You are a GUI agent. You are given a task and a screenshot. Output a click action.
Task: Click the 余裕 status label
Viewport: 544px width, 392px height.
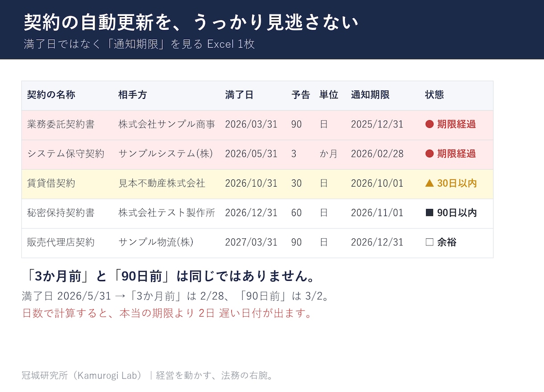447,242
